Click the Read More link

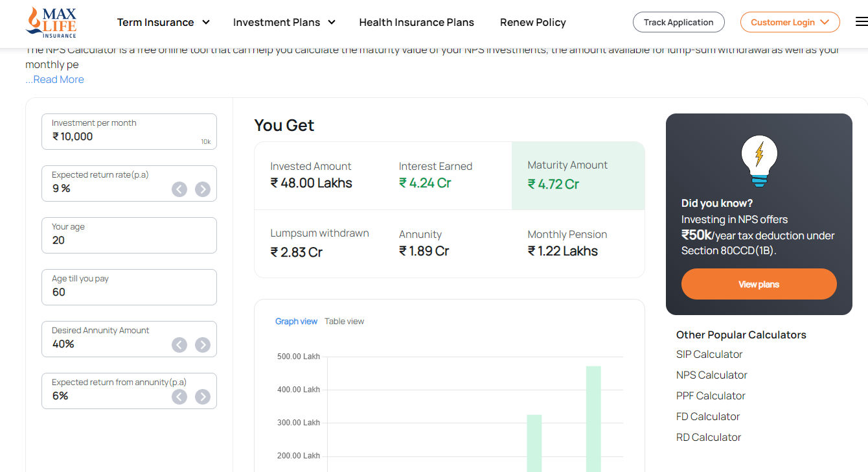58,80
